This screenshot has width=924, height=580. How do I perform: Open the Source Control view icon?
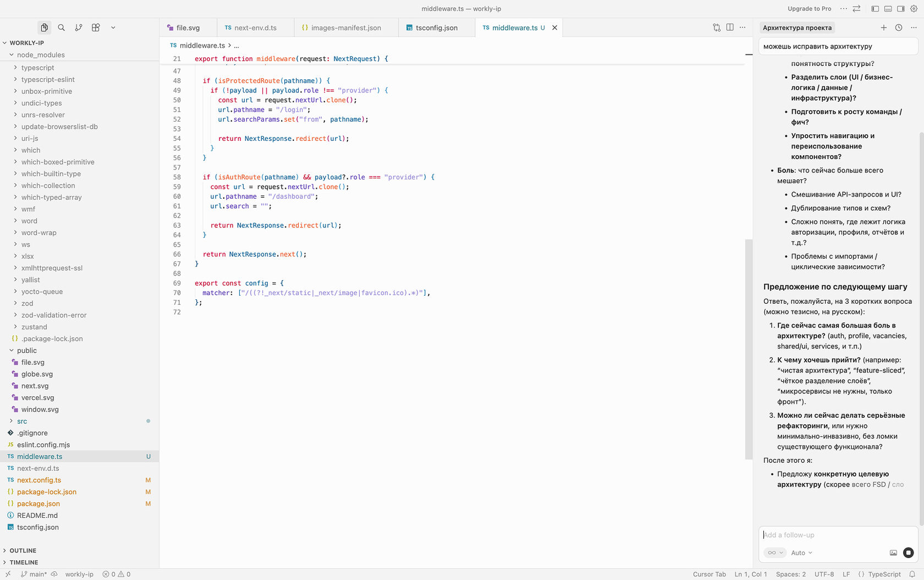(x=79, y=28)
